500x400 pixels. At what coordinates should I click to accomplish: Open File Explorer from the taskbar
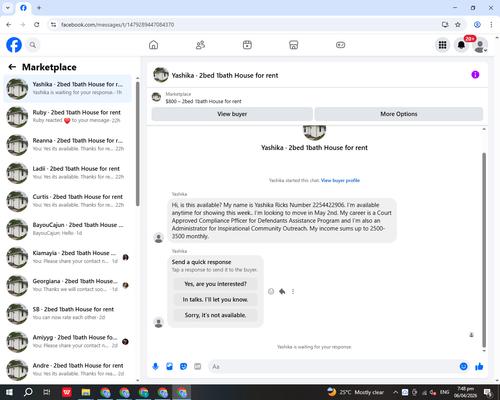[86, 392]
